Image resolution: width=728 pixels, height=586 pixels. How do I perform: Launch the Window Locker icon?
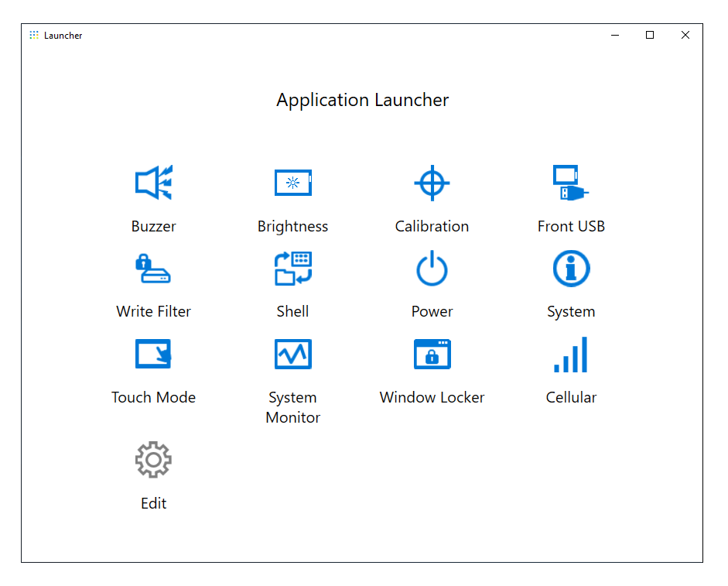tap(432, 354)
